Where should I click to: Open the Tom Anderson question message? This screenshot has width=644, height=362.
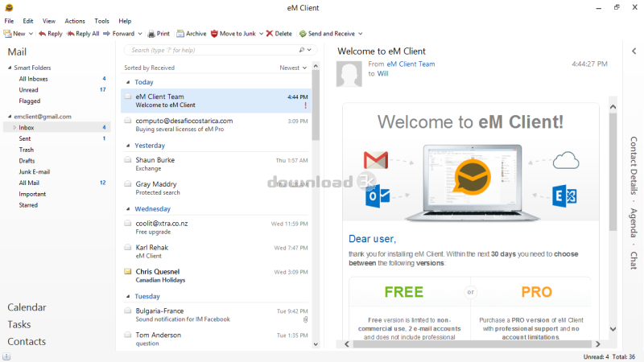click(216, 339)
